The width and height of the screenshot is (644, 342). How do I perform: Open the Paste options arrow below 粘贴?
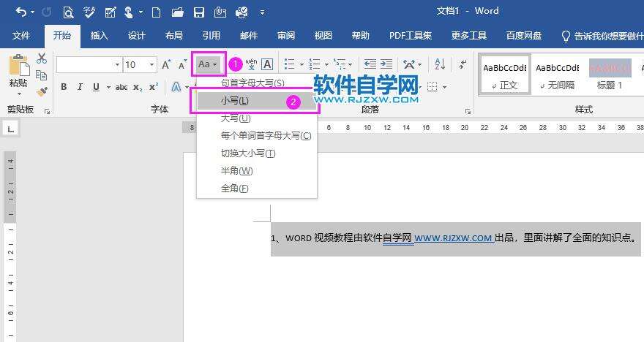point(19,94)
